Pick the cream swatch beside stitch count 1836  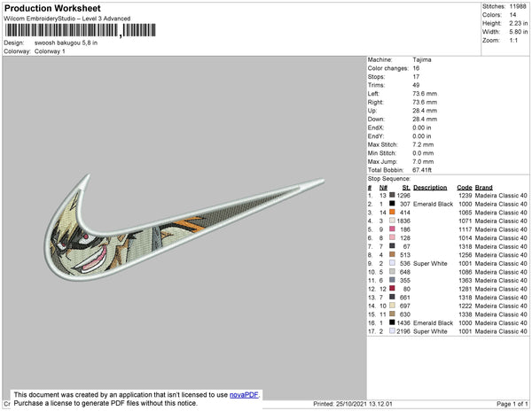pyautogui.click(x=392, y=221)
